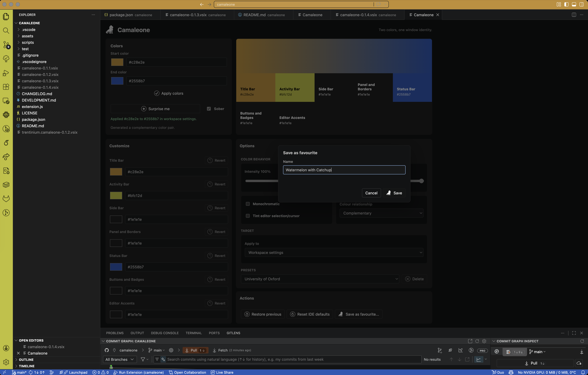
Task: Click notifications bell in status bar
Action: pyautogui.click(x=583, y=372)
